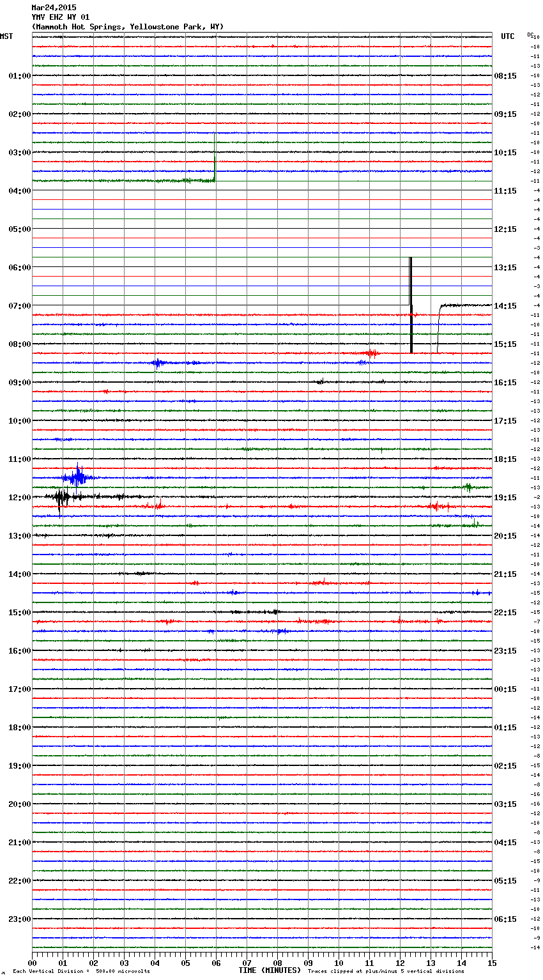Select the 09:00 MST hour label
The image size is (543, 980).
[x=20, y=383]
